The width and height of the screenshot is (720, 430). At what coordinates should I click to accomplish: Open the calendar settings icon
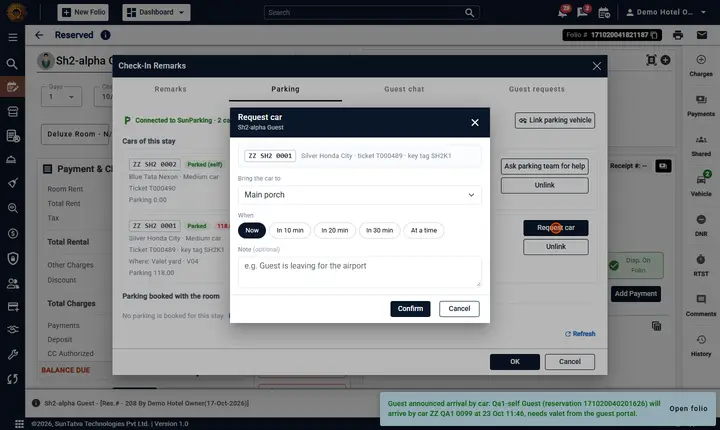pyautogui.click(x=604, y=12)
